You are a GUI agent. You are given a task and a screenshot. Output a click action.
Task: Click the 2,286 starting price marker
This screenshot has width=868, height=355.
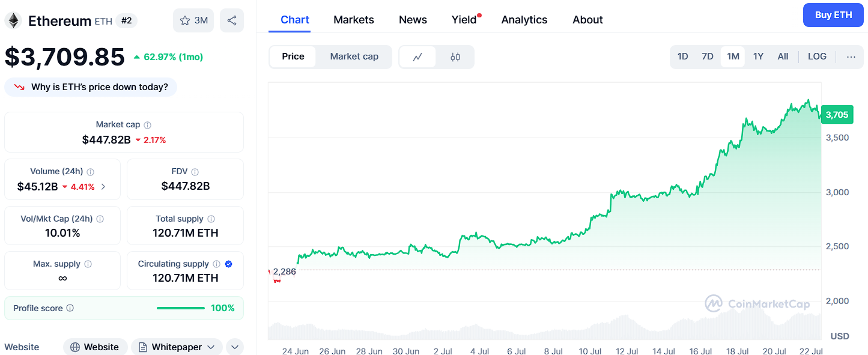[285, 272]
